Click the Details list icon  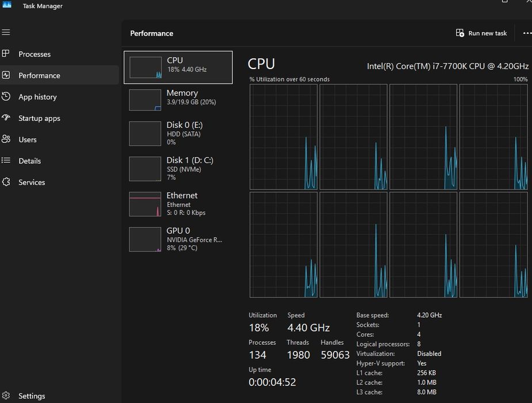coord(6,161)
